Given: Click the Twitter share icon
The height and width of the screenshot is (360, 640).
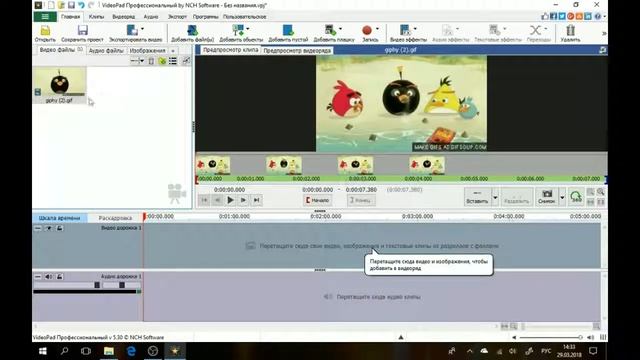Looking at the screenshot, I should (x=562, y=16).
